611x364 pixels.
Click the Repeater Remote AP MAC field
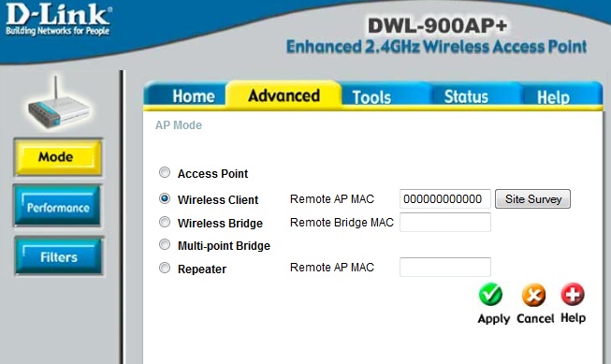445,267
